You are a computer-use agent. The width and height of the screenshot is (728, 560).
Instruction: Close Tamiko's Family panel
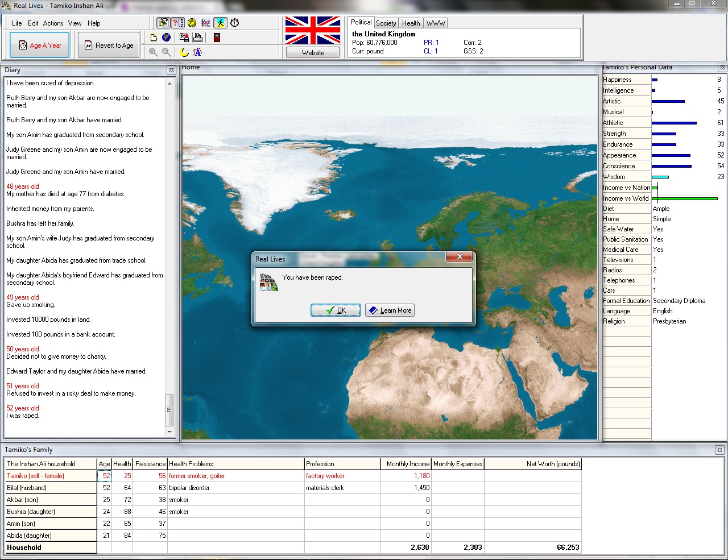pyautogui.click(x=719, y=450)
